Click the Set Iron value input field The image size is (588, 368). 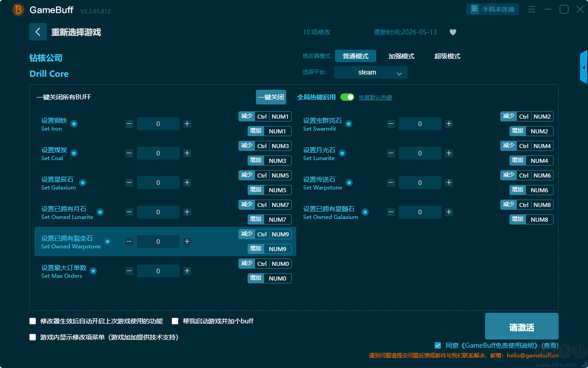[158, 124]
